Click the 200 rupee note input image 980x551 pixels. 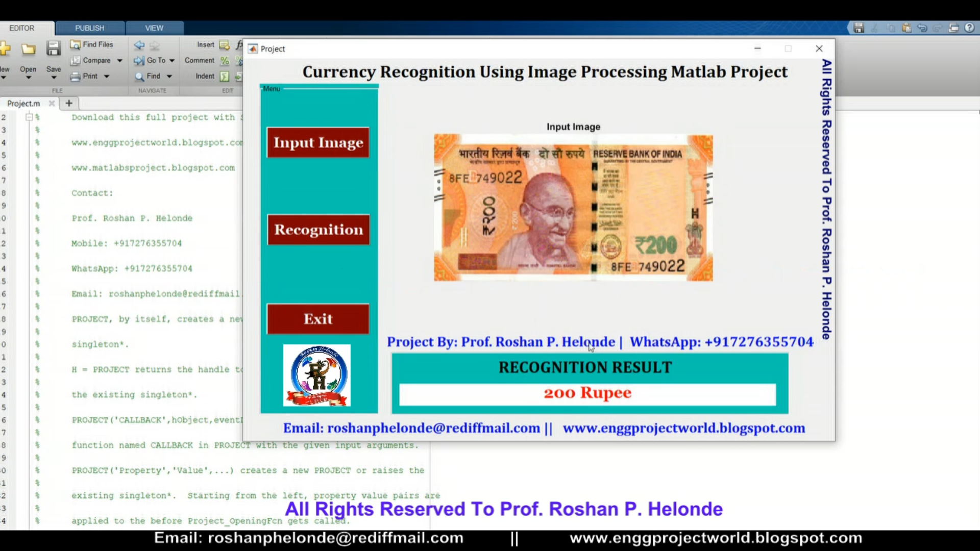coord(573,208)
